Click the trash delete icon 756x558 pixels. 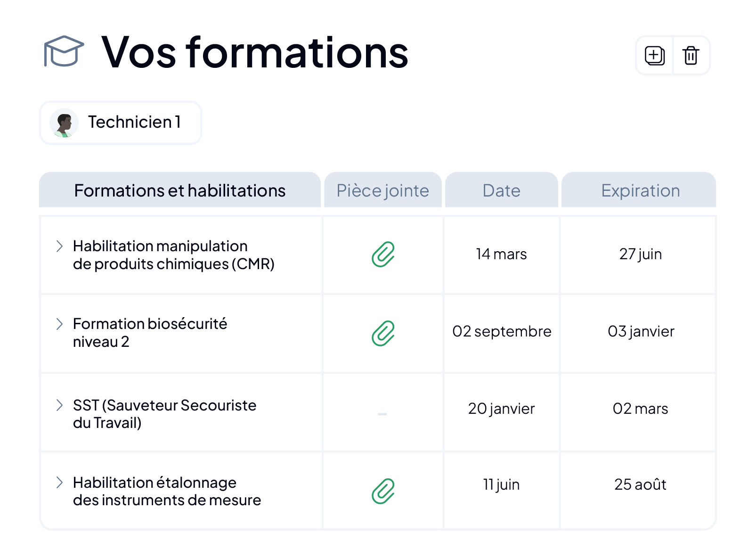tap(691, 56)
